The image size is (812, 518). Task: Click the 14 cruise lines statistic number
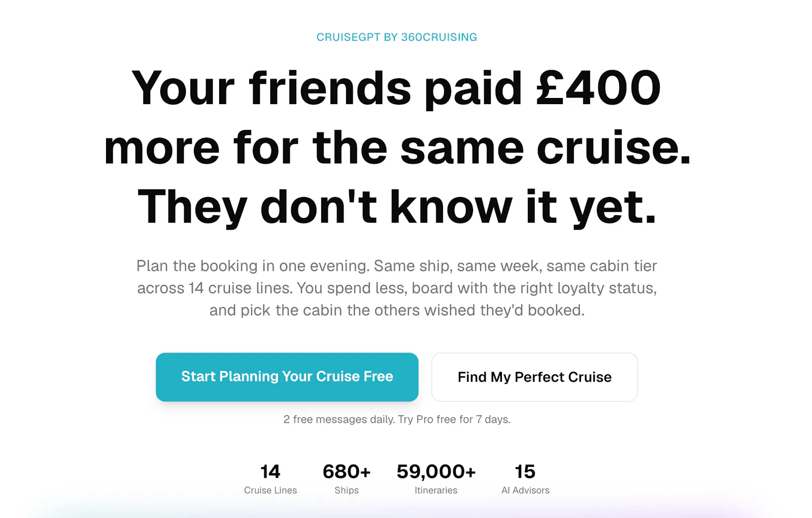270,472
